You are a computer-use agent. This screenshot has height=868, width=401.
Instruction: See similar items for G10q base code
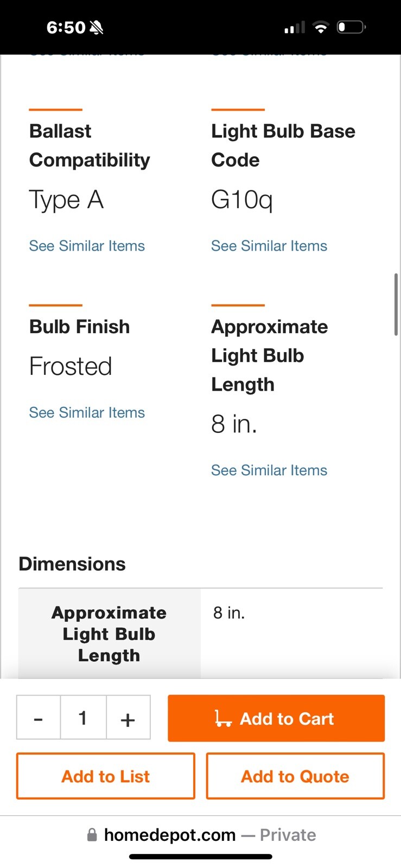pos(269,246)
